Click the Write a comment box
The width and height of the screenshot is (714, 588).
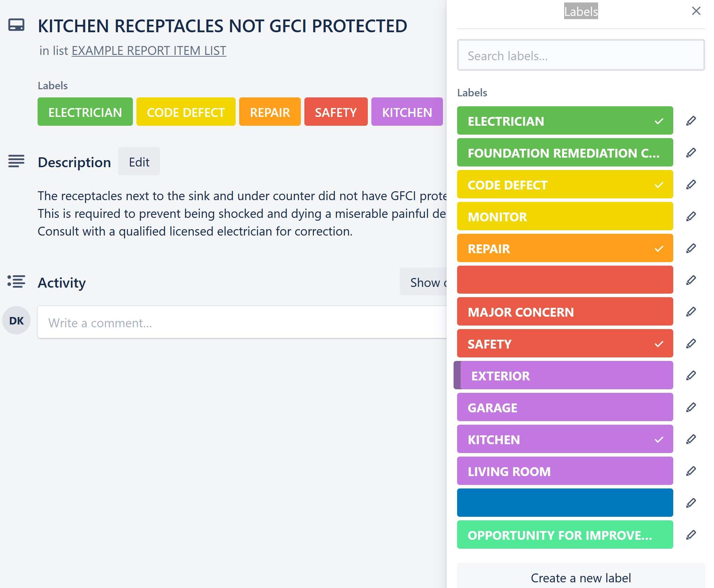click(242, 323)
